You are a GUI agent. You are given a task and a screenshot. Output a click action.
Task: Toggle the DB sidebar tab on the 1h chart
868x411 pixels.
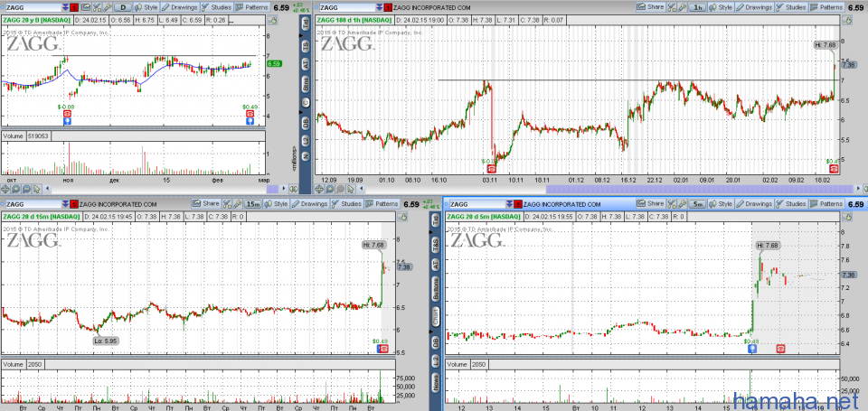(306, 124)
